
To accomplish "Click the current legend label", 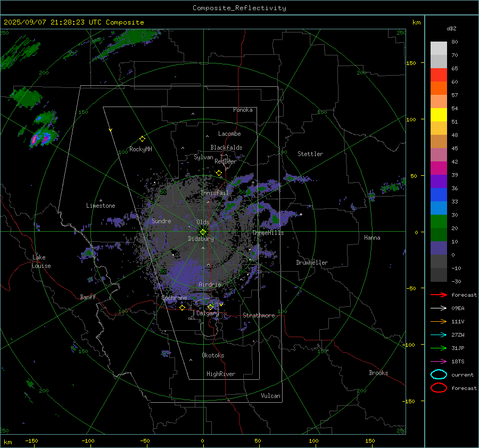I will [463, 374].
